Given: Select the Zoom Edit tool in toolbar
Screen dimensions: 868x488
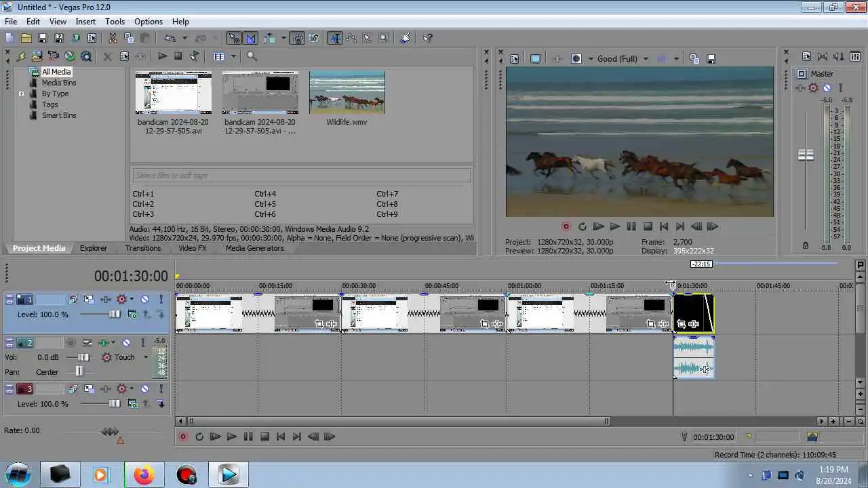Looking at the screenshot, I should (384, 38).
